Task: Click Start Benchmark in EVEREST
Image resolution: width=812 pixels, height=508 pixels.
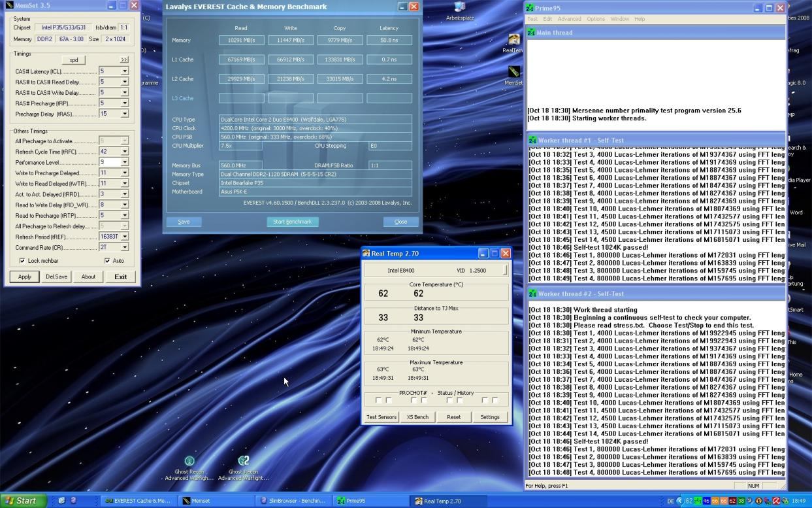Action: click(293, 222)
